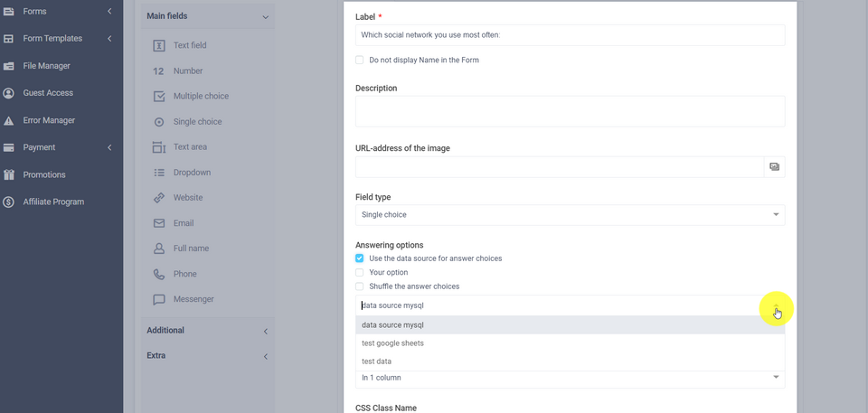Collapse the Main fields section
This screenshot has width=868, height=413.
(208, 16)
